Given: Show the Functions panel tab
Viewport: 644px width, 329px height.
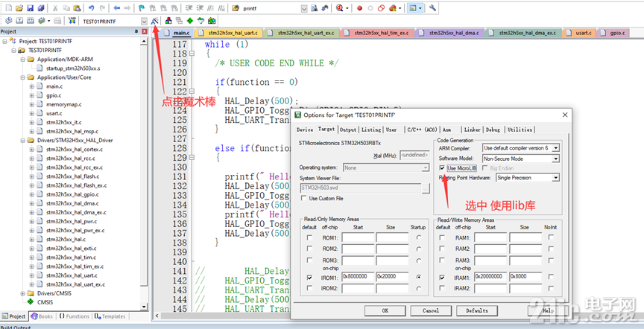Looking at the screenshot, I should pyautogui.click(x=75, y=316).
